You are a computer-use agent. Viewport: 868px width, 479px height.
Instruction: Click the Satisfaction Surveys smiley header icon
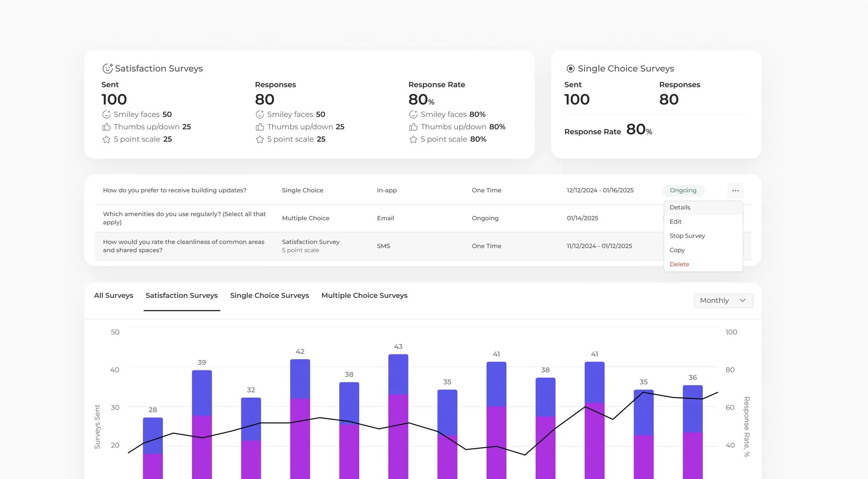(x=107, y=69)
